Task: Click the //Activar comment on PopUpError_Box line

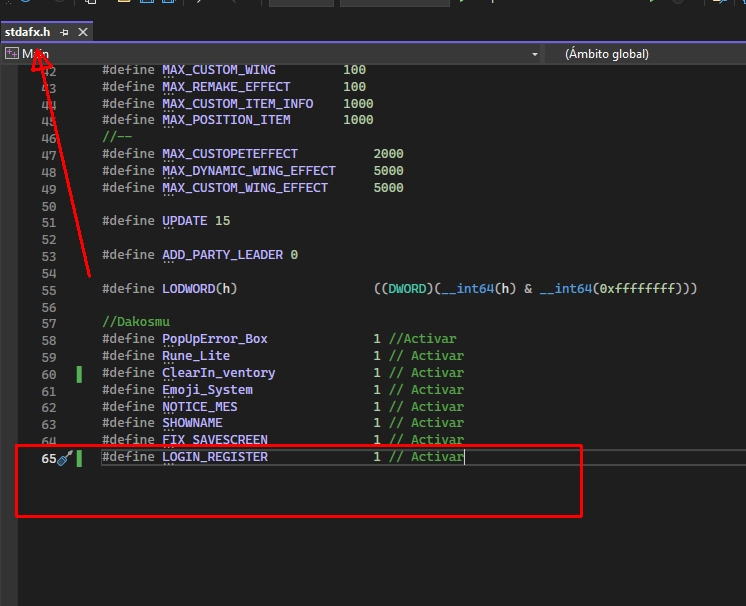Action: point(422,339)
